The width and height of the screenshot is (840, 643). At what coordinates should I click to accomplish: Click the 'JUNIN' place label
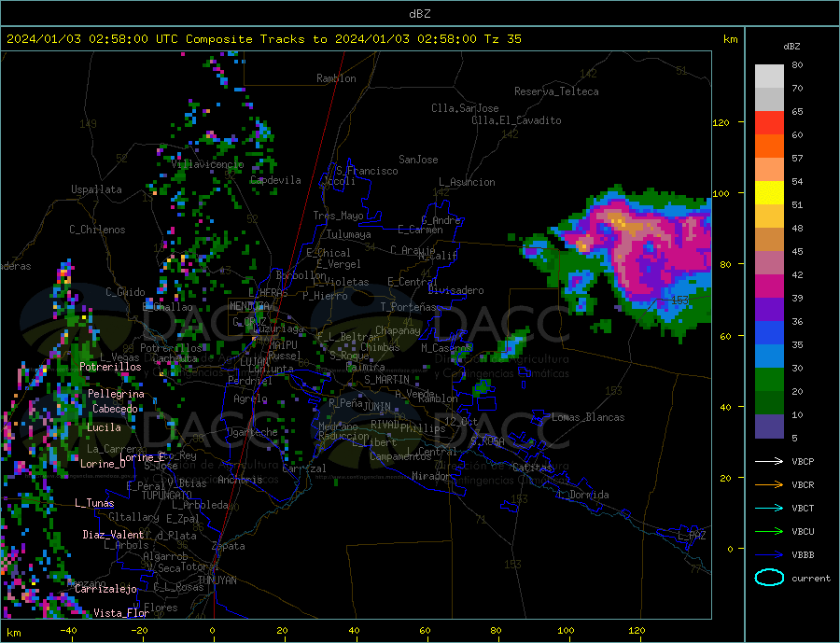(x=377, y=407)
